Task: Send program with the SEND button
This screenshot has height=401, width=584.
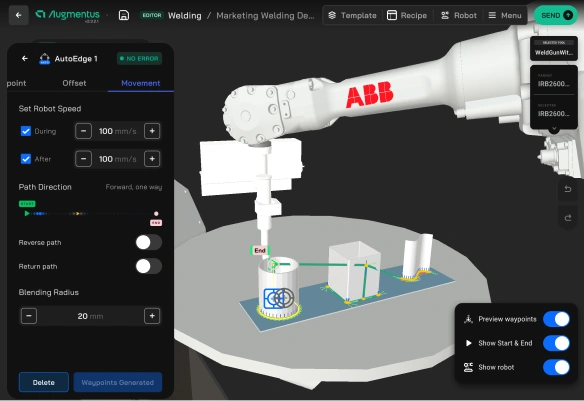Action: tap(556, 15)
